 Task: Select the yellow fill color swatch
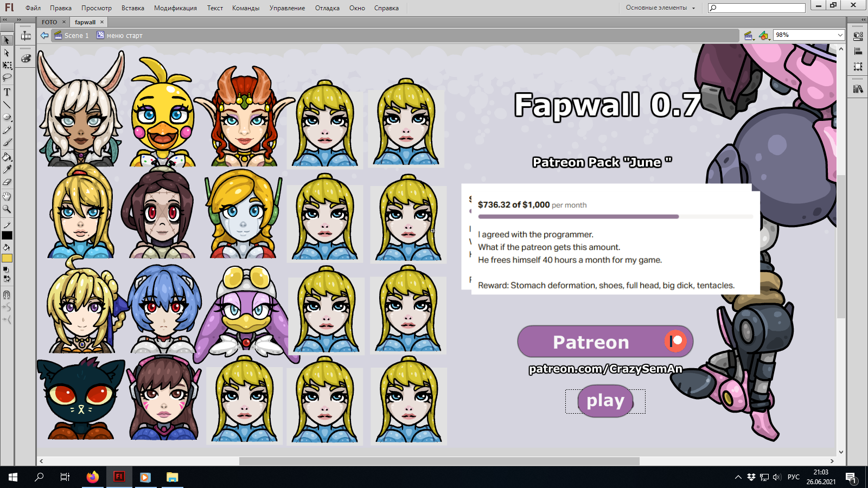coord(7,258)
